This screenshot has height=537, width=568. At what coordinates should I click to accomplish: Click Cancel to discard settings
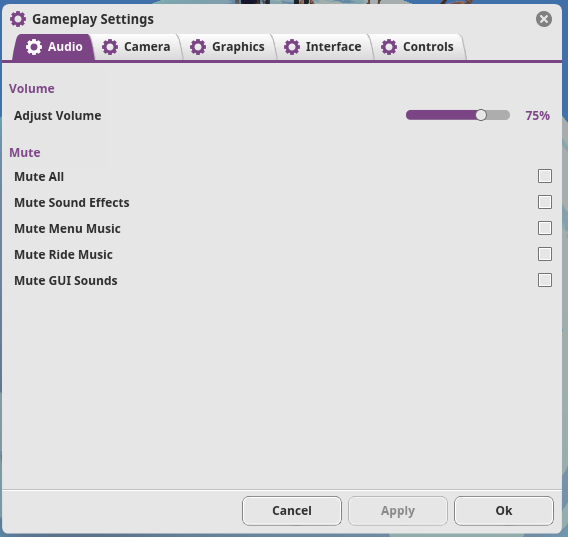[292, 511]
